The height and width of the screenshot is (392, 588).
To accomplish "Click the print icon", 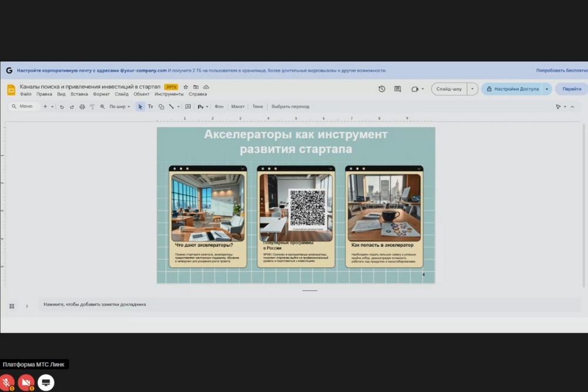I will (x=82, y=107).
